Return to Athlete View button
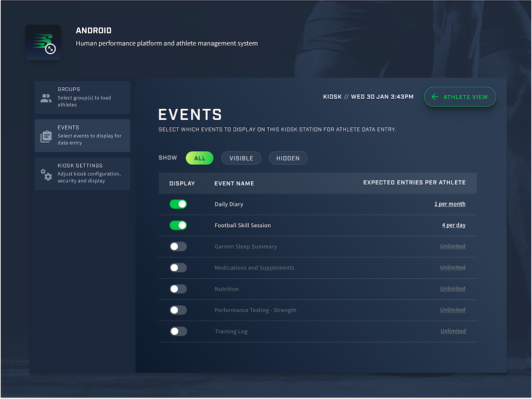532x399 pixels. [x=460, y=97]
